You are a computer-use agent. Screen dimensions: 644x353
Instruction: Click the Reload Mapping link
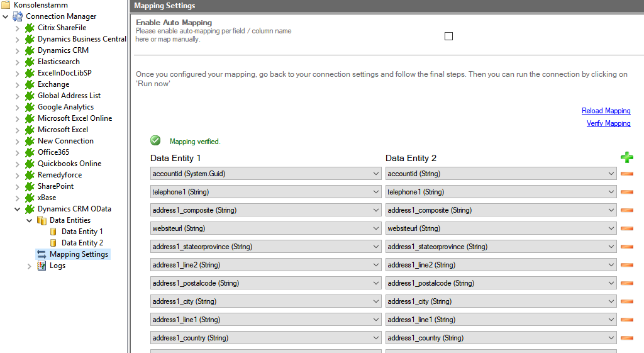coord(606,111)
